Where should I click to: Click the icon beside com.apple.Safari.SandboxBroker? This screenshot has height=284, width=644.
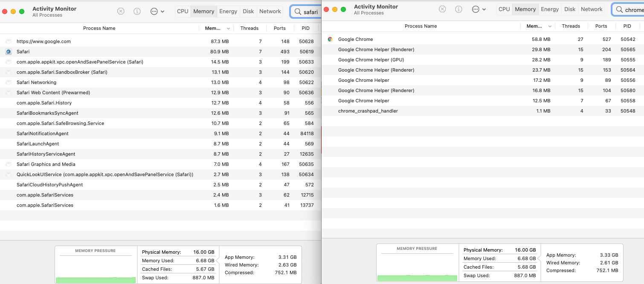tap(9, 72)
